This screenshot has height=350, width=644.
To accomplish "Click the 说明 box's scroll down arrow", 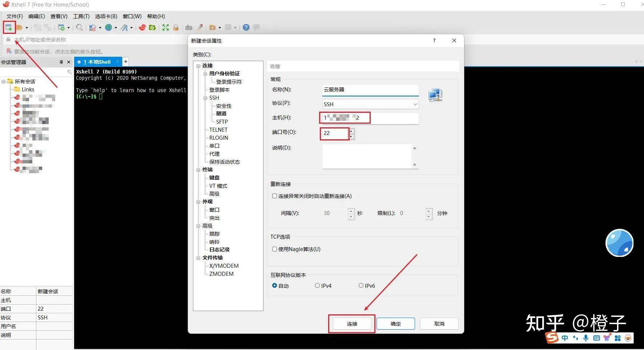I will pos(415,165).
